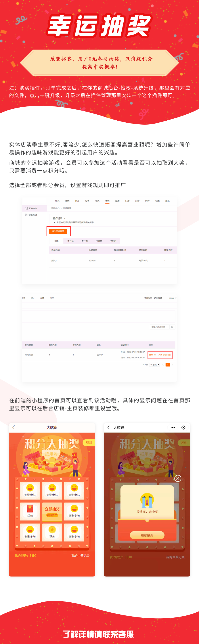The width and height of the screenshot is (199, 644).
Task: Open 会员互动 in the sidebar
Action: (x=33, y=215)
